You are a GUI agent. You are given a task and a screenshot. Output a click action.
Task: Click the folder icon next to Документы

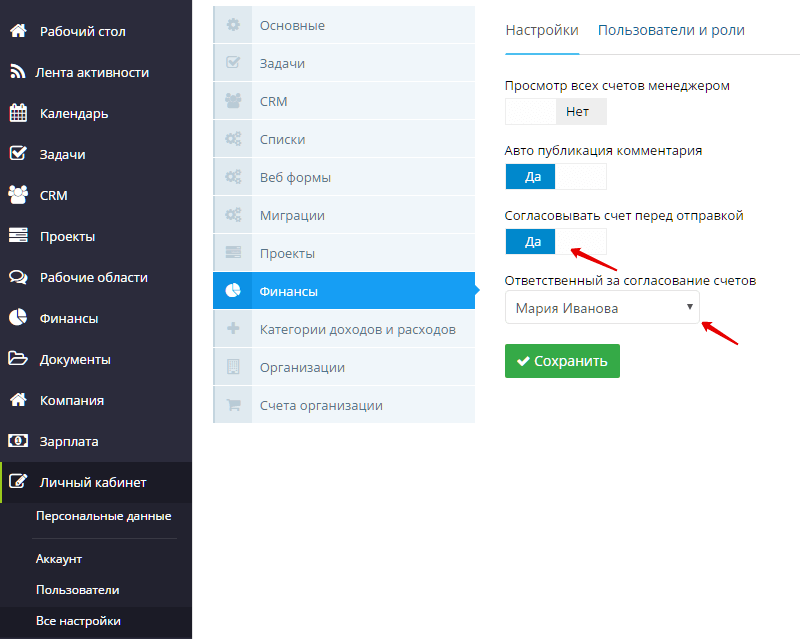(x=17, y=359)
